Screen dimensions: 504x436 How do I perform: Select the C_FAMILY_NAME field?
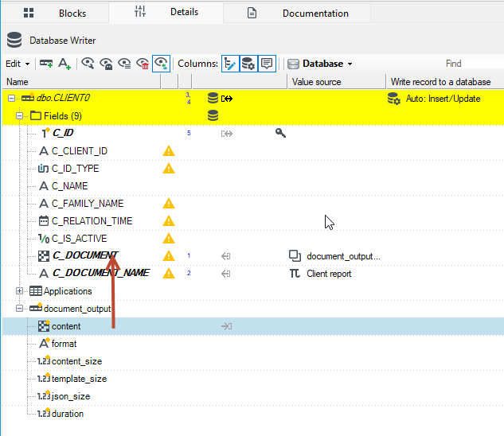pos(88,204)
